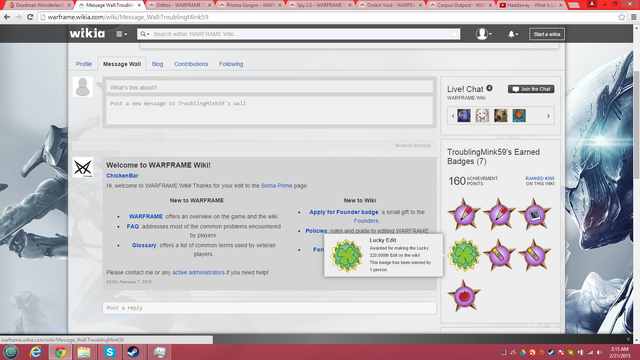Open the Policies link
Image resolution: width=640 pixels, height=360 pixels.
click(316, 231)
